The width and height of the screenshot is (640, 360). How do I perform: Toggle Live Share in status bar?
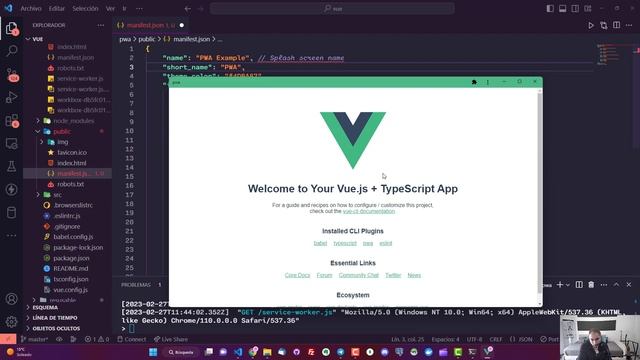coord(171,339)
